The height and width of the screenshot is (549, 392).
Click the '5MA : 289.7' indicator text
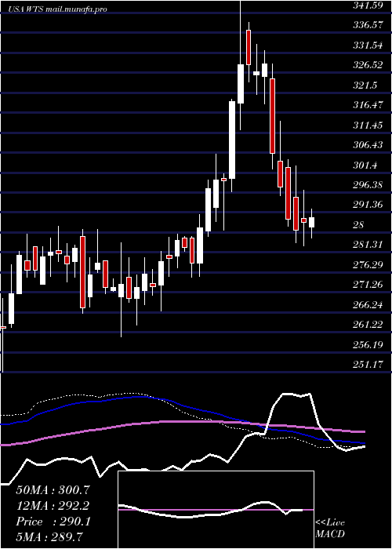click(x=49, y=537)
